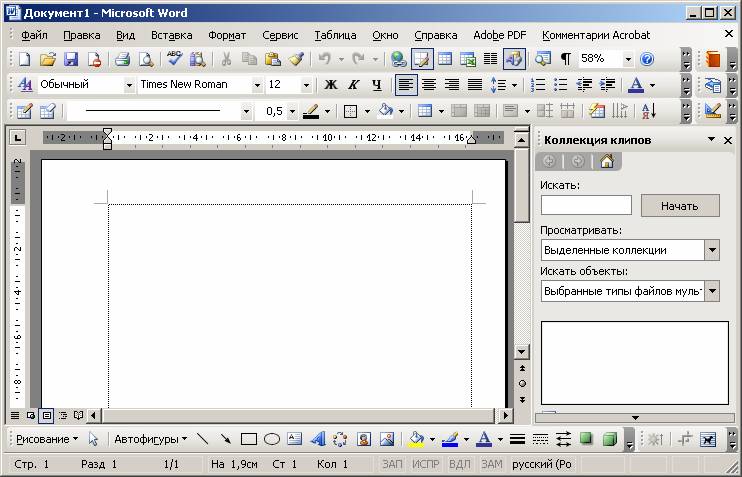Screen dimensions: 742x477
Task: Select the Line drawing tool
Action: click(203, 440)
